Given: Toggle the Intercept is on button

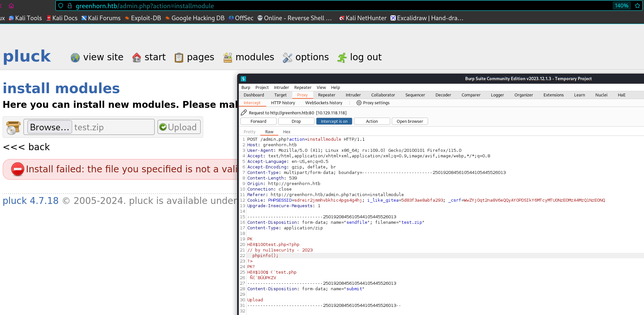Looking at the screenshot, I should point(334,121).
